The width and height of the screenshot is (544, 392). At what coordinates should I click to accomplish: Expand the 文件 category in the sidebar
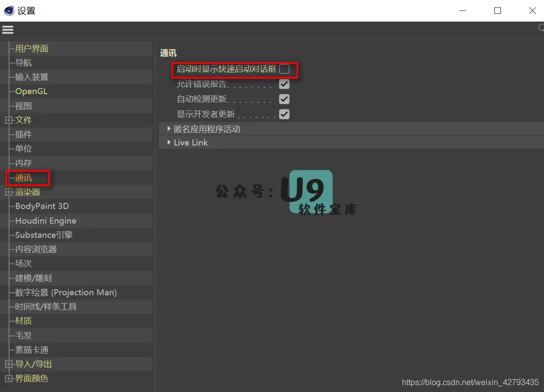[x=8, y=120]
